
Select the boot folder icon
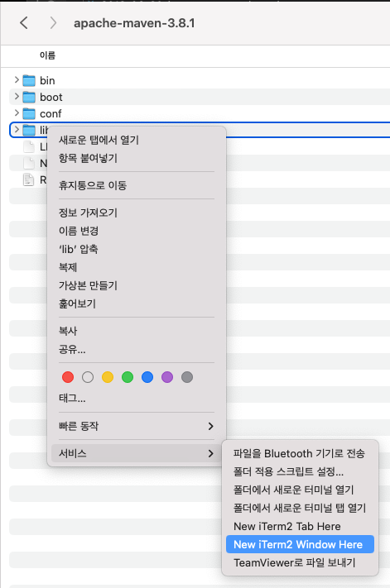click(x=29, y=97)
